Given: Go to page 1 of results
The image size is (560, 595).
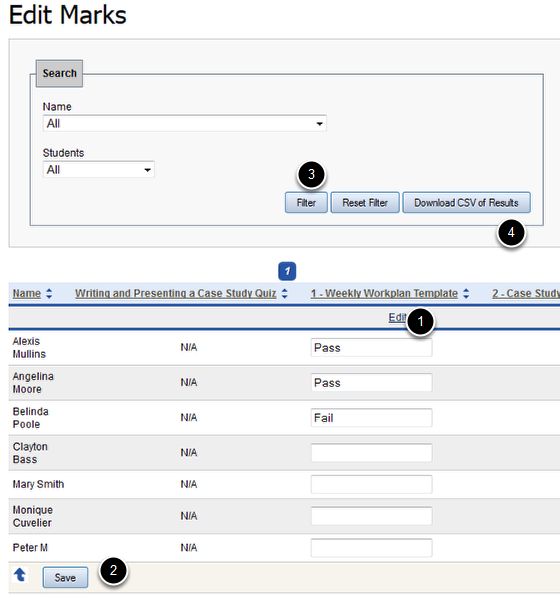Looking at the screenshot, I should [x=287, y=271].
